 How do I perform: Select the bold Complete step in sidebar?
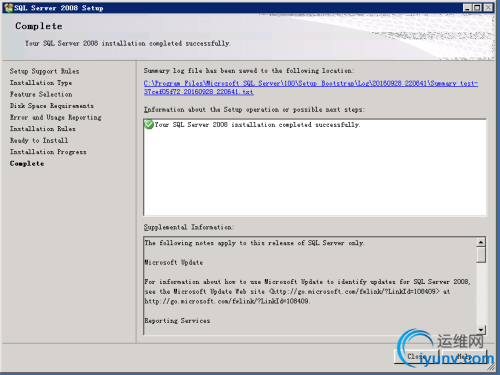coord(27,164)
